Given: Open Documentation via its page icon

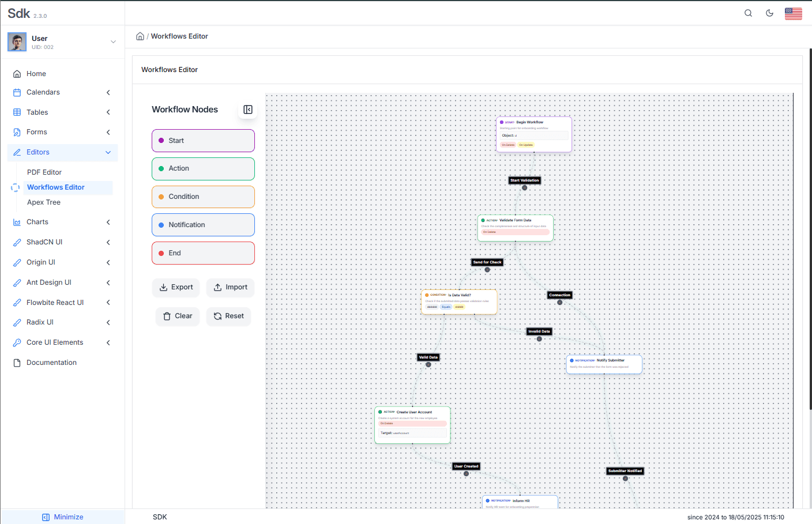Looking at the screenshot, I should (16, 362).
